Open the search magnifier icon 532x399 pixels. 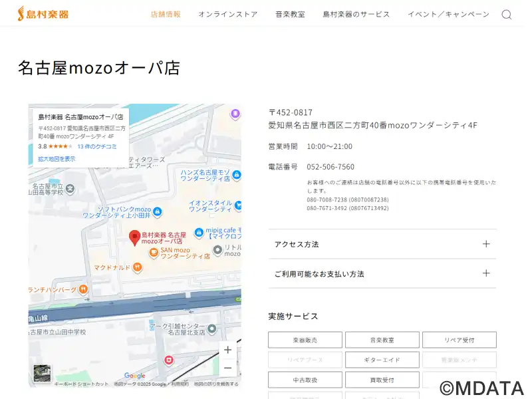tap(506, 15)
